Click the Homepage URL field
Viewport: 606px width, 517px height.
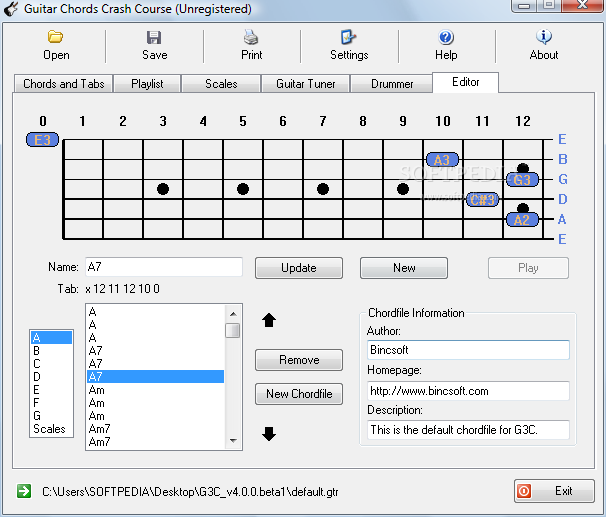(468, 391)
